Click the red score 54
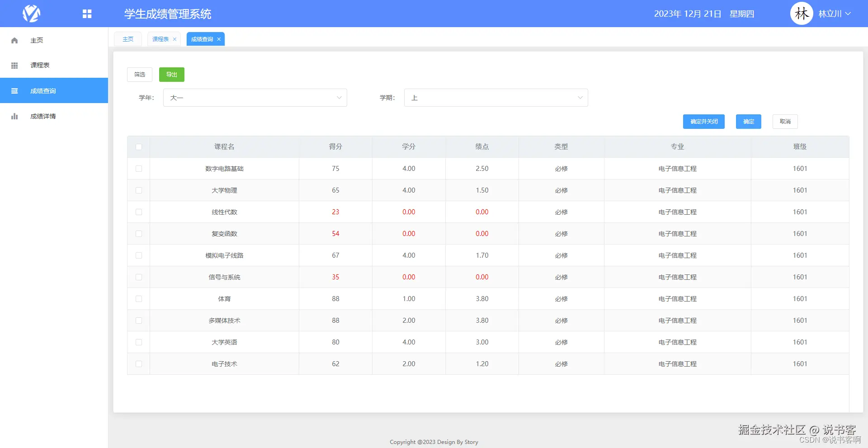 (335, 234)
